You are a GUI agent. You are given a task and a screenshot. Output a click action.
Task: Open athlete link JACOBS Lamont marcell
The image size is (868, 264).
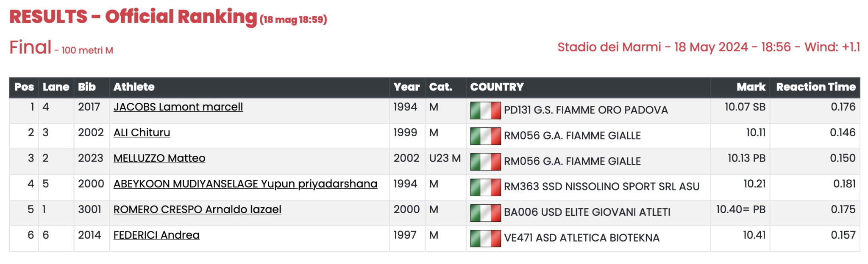[x=178, y=107]
